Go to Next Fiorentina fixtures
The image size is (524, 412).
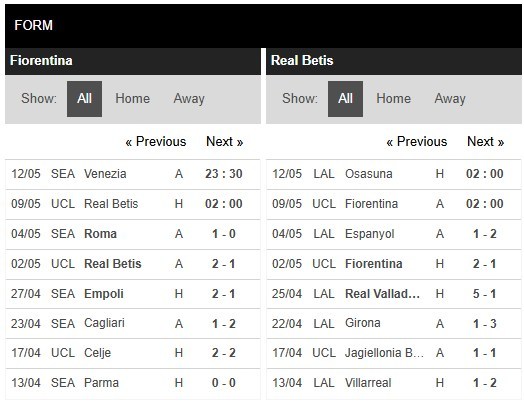pyautogui.click(x=225, y=142)
